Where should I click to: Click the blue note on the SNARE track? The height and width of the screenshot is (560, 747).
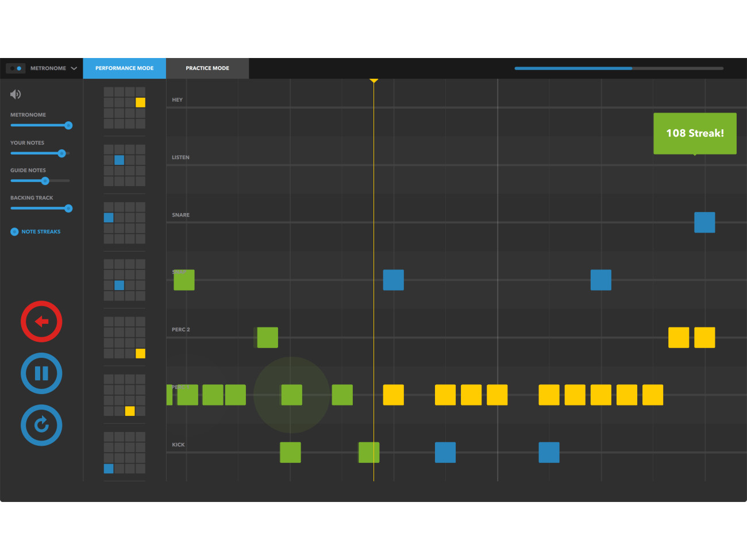click(704, 222)
